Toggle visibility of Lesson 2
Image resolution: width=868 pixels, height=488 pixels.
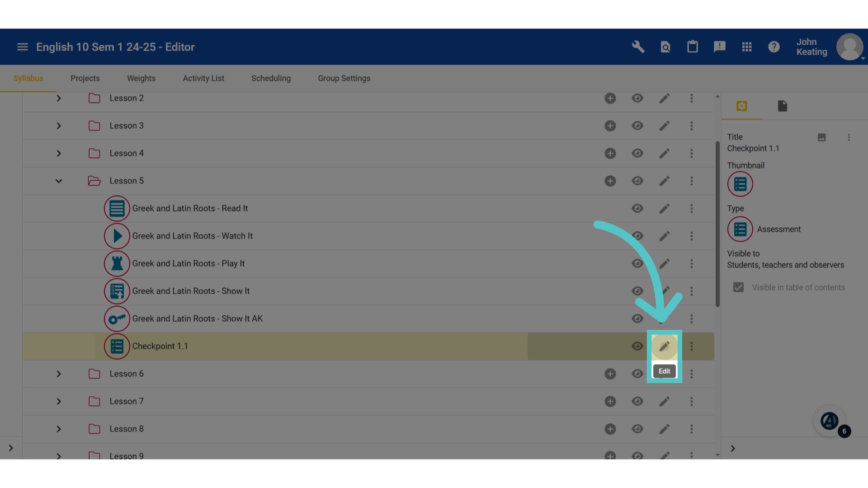(x=637, y=98)
